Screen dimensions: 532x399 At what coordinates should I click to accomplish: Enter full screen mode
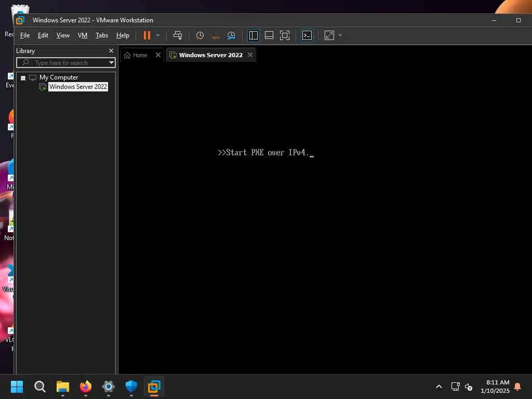285,35
